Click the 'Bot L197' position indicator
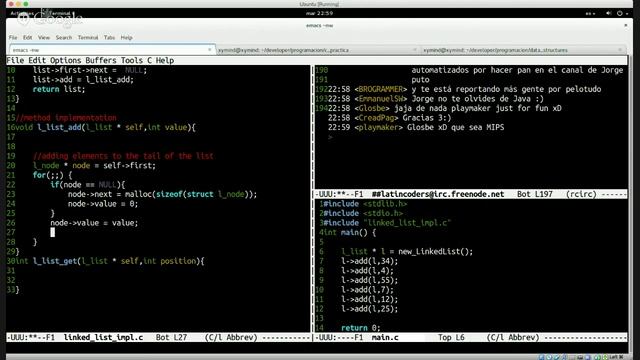This screenshot has width=640, height=360. coord(535,194)
